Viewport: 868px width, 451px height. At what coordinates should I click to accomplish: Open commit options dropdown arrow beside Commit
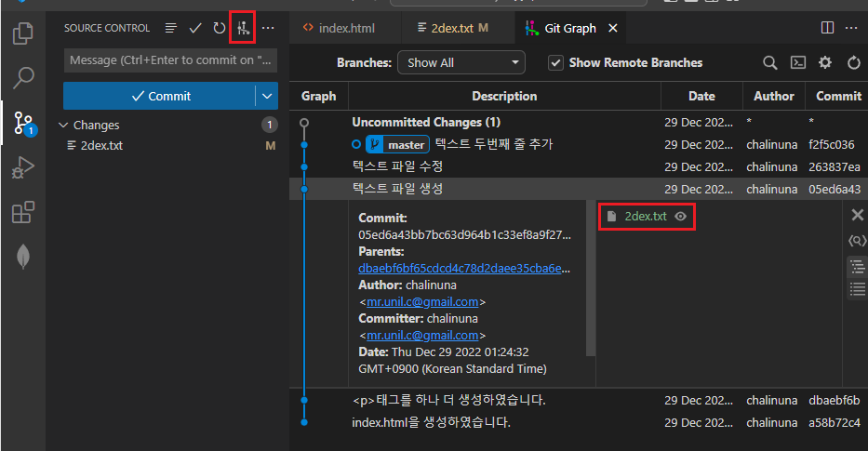point(267,96)
